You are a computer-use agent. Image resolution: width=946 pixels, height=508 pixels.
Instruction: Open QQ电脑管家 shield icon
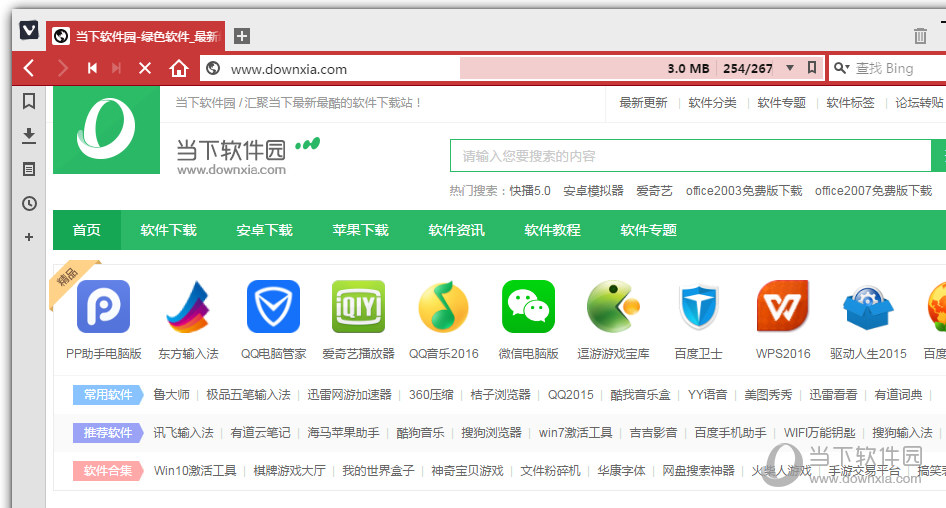[273, 306]
